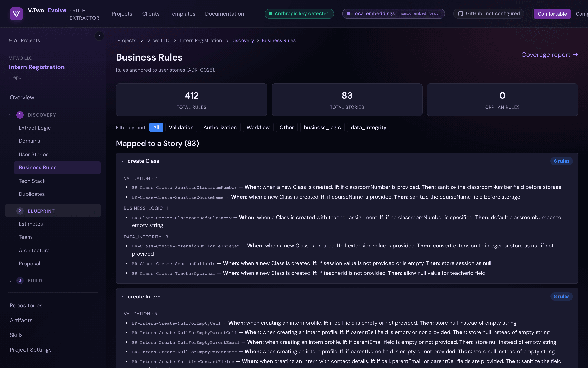Open the Projects top menu
This screenshot has height=368, width=588.
122,14
